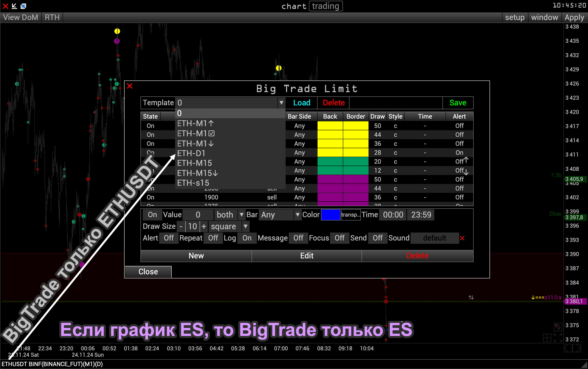Click the resize grip at the window corner

point(584,366)
